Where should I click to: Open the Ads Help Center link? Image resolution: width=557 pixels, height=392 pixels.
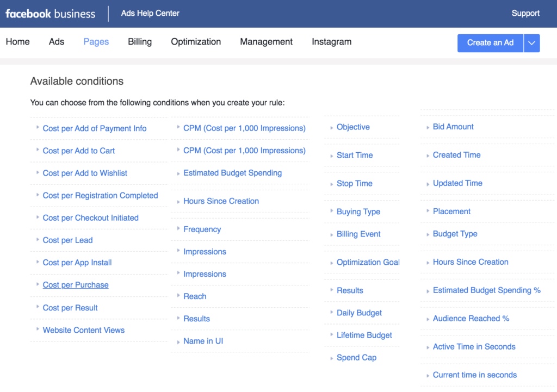point(150,14)
